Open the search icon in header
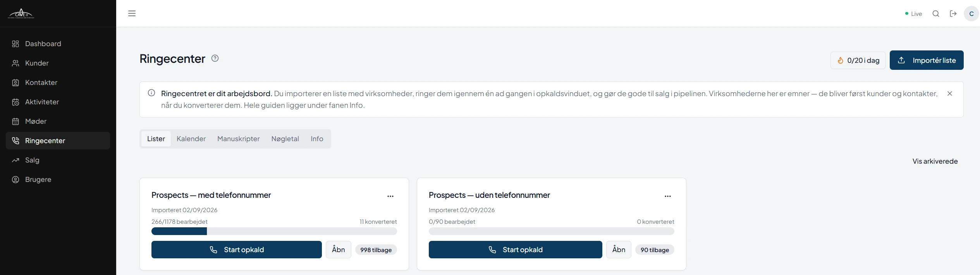This screenshot has height=275, width=980. [936, 14]
